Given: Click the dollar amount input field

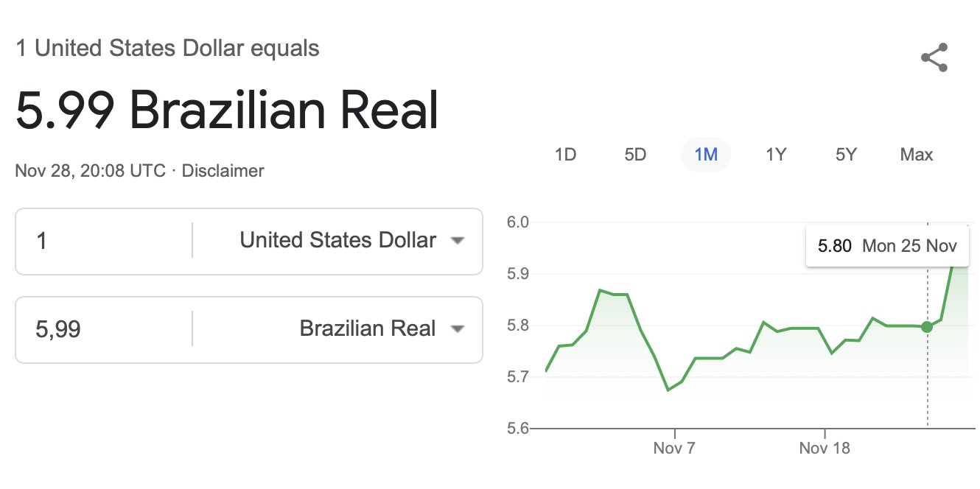Looking at the screenshot, I should [103, 241].
